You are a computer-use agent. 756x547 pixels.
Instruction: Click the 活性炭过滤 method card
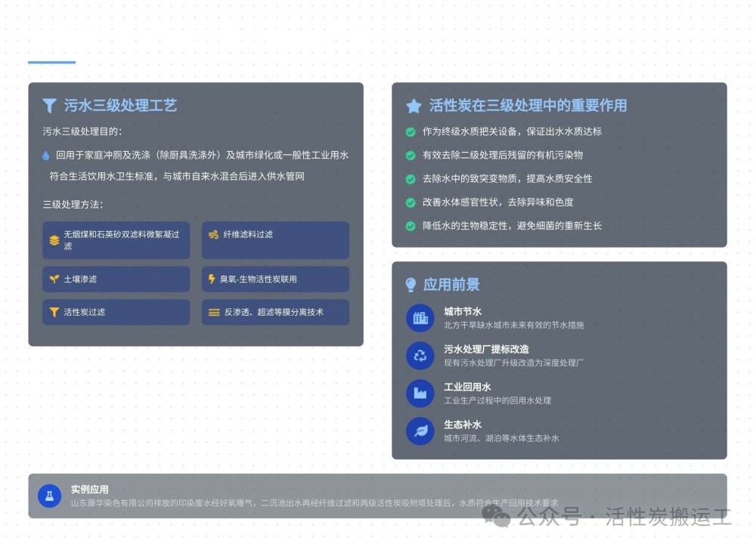click(x=116, y=312)
